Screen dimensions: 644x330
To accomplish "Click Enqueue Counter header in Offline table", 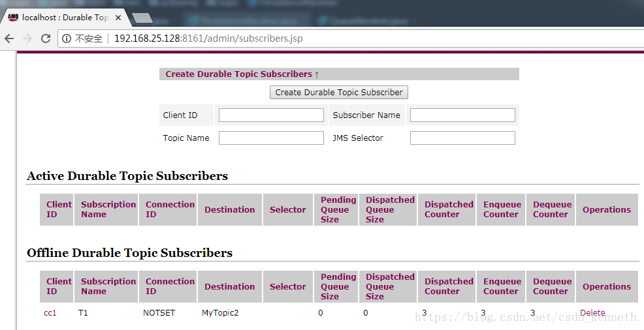I will 501,286.
